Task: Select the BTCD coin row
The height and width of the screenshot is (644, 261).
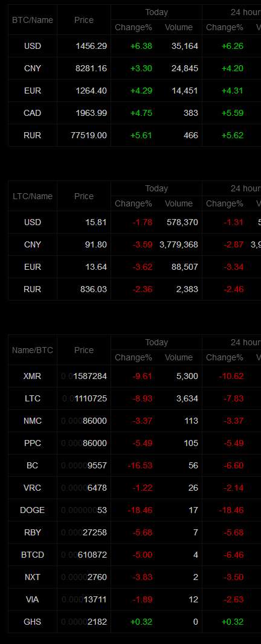Action: tap(134, 555)
